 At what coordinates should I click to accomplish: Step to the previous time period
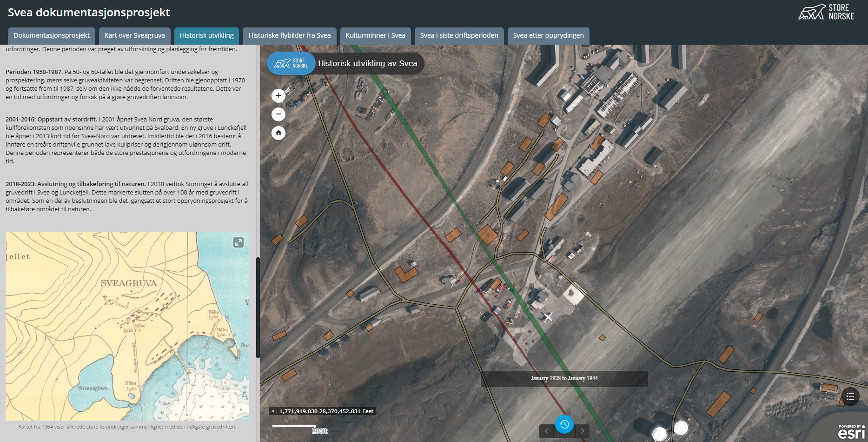[x=547, y=431]
